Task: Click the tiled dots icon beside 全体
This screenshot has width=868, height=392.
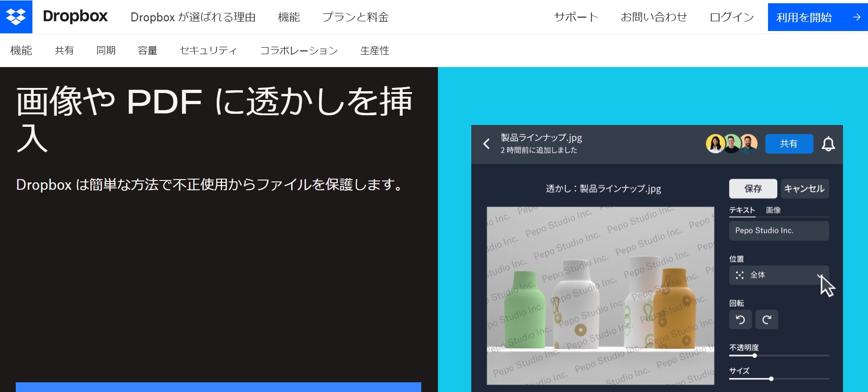Action: tap(740, 275)
